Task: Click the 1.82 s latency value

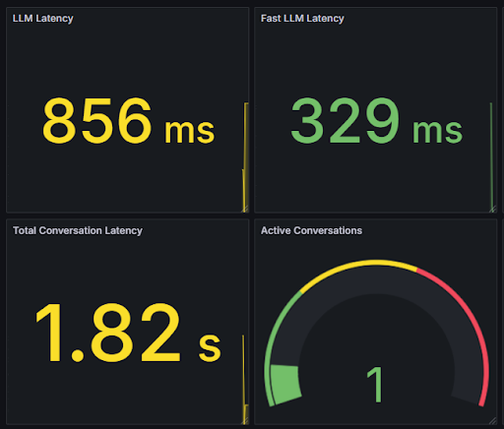Action: pyautogui.click(x=128, y=333)
